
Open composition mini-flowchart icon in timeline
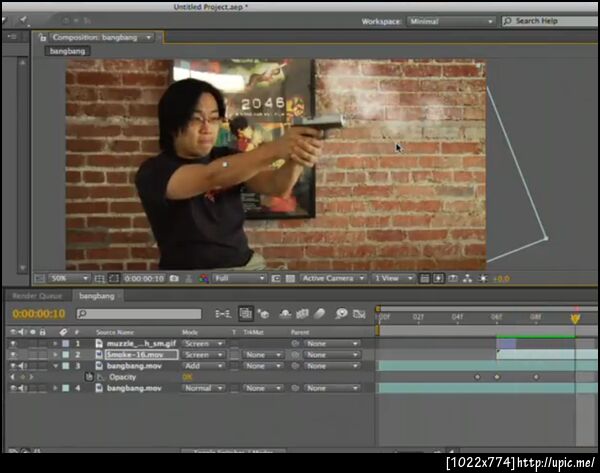click(x=223, y=314)
